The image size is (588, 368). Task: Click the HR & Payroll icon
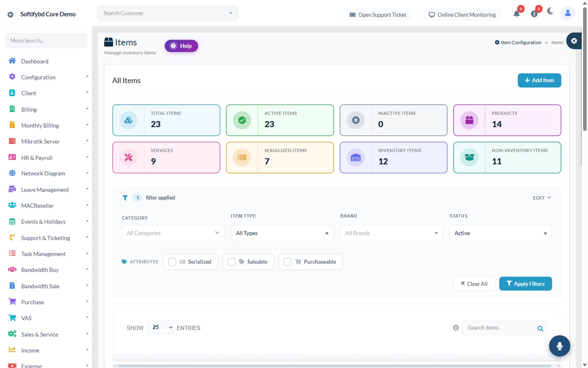coord(12,157)
